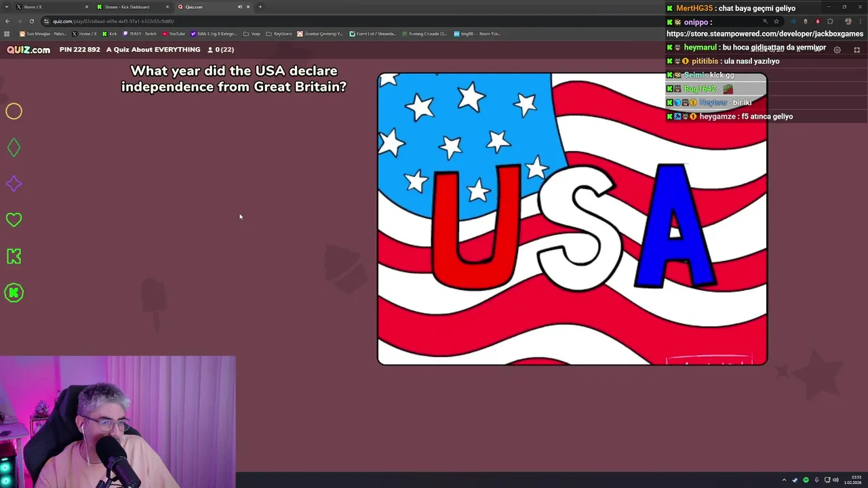Click the red circular extension icon
This screenshot has height=488, width=868.
pos(818,21)
